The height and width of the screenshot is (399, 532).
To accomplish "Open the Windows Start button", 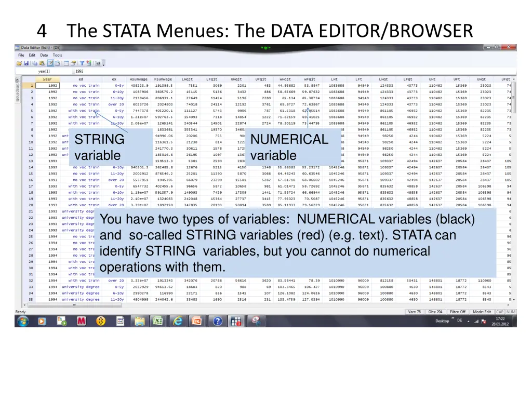I will (x=23, y=321).
